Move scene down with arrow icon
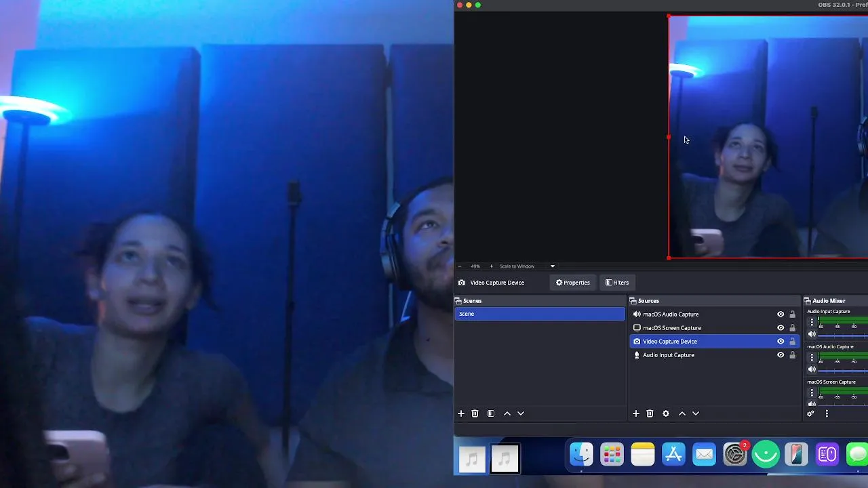Image resolution: width=868 pixels, height=488 pixels. [521, 413]
